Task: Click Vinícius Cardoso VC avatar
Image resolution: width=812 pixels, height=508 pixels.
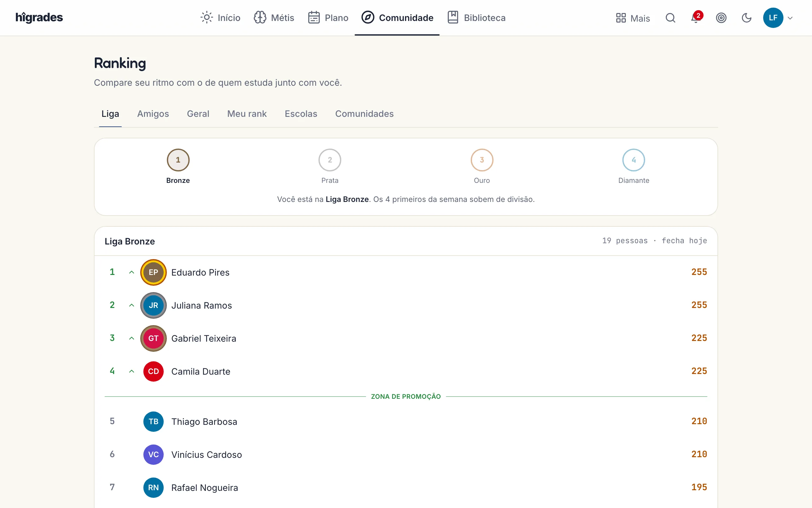Action: [x=153, y=455]
